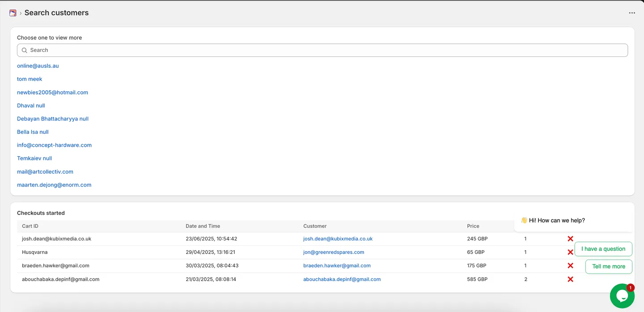Image resolution: width=644 pixels, height=312 pixels.
Task: Click red X for braeden.hawker@gmail.com row
Action: tap(570, 266)
